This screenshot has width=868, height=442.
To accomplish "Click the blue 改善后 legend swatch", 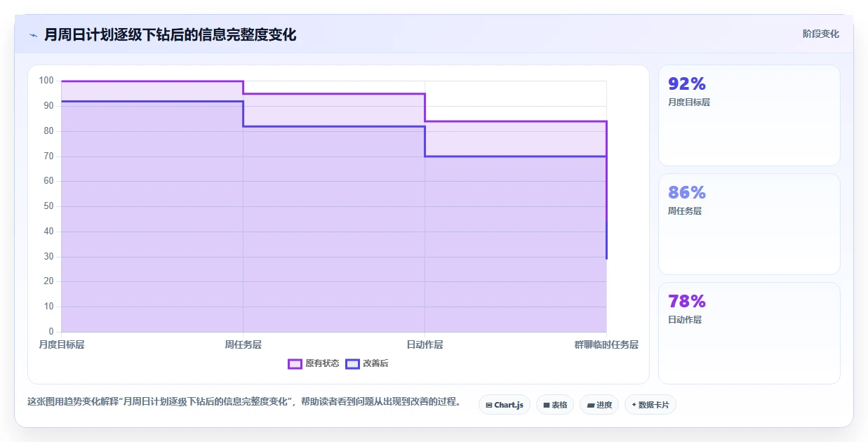I will 352,363.
